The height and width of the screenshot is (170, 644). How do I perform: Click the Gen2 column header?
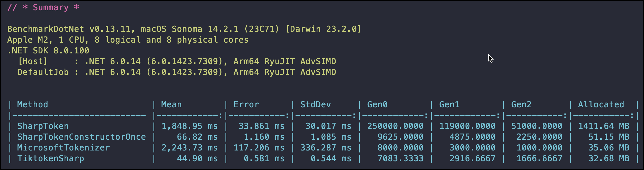[x=521, y=105]
